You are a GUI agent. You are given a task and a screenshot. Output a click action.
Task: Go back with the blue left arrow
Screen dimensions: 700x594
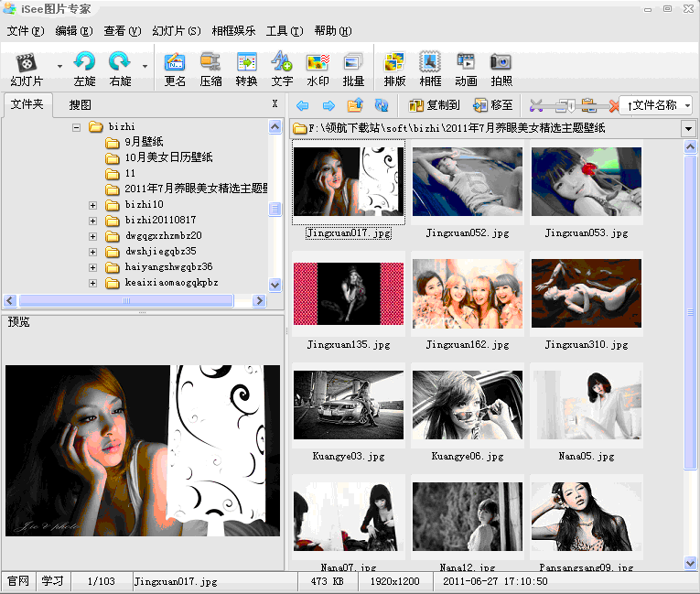(302, 105)
